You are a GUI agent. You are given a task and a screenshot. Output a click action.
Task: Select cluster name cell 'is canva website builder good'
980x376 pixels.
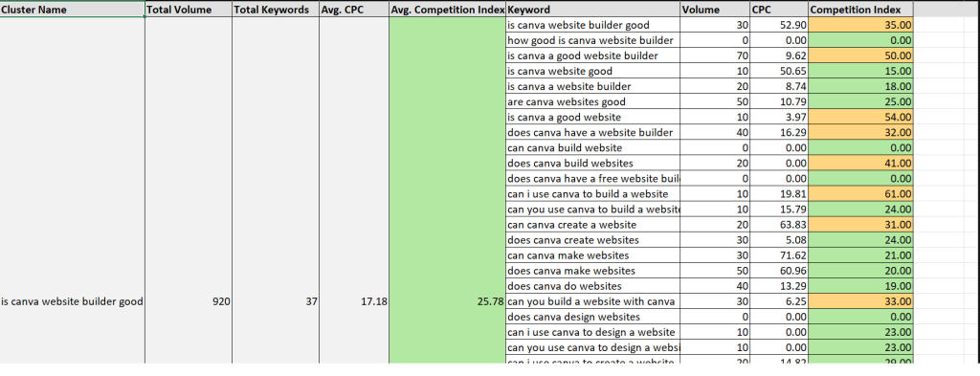point(73,301)
